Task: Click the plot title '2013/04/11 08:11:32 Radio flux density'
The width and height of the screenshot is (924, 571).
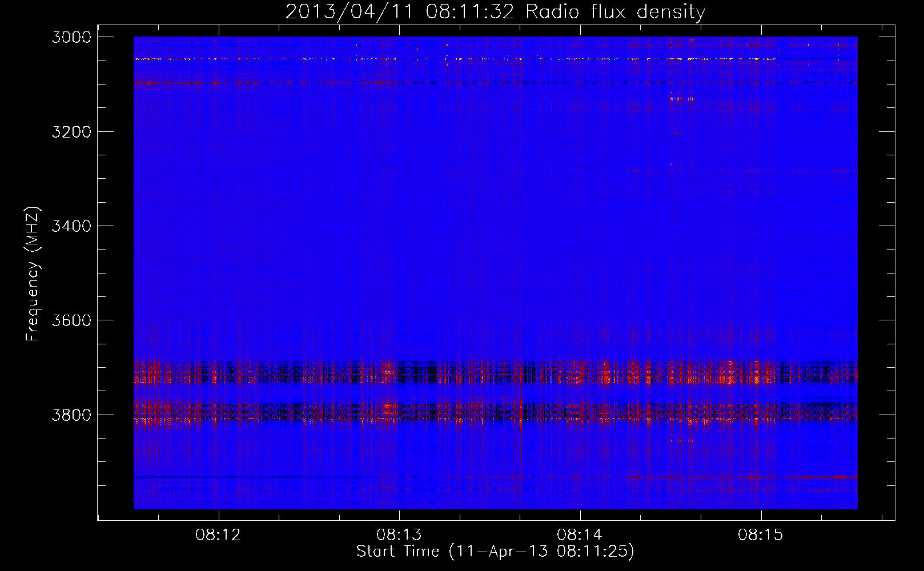Action: click(495, 12)
